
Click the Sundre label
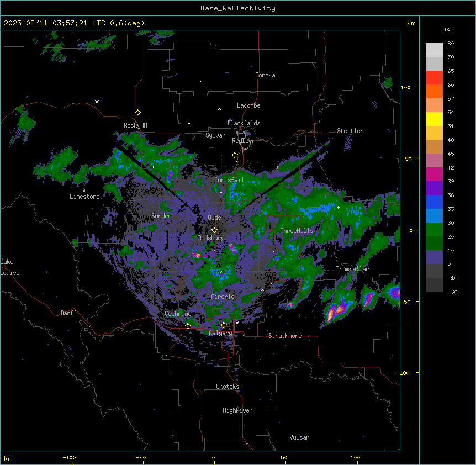161,216
